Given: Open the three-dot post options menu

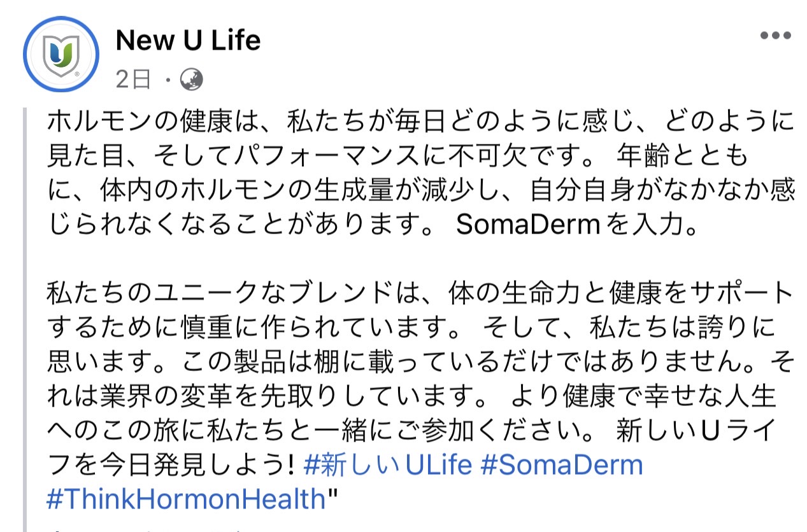Looking at the screenshot, I should point(776,36).
